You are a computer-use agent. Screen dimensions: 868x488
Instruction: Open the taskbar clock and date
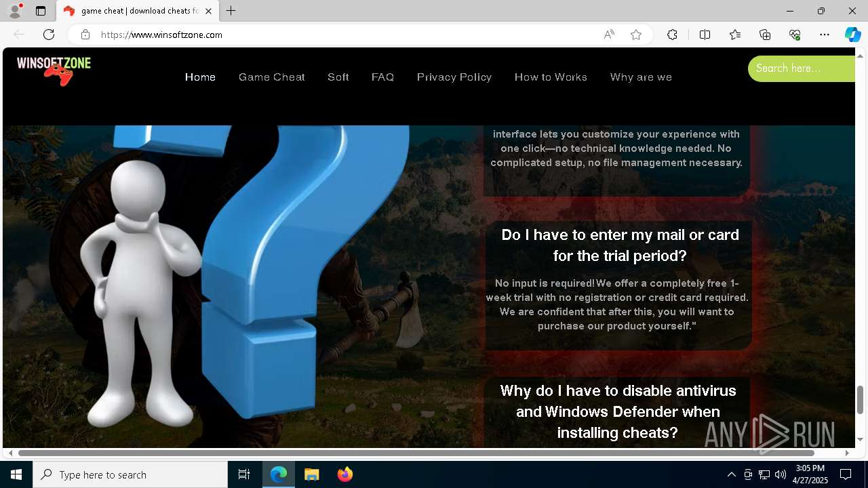(x=810, y=474)
